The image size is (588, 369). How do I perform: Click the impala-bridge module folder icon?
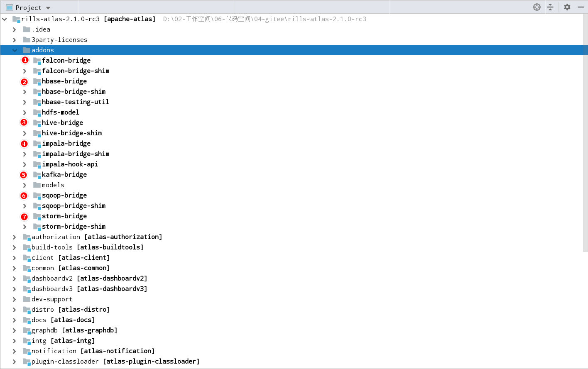37,144
